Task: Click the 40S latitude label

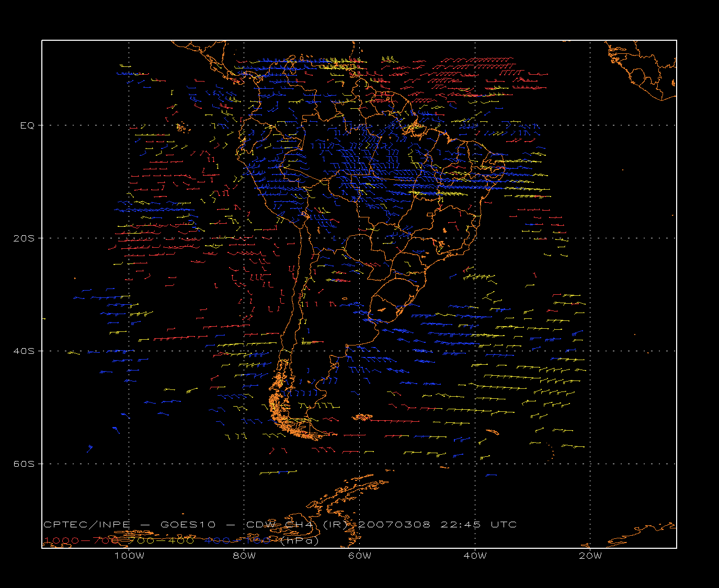Action: tap(25, 351)
